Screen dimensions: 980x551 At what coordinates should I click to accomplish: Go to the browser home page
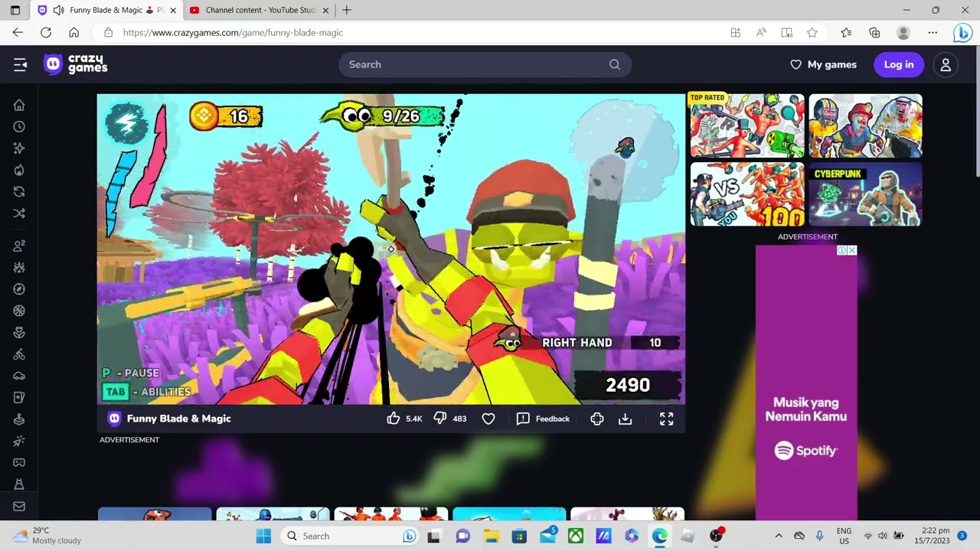73,32
